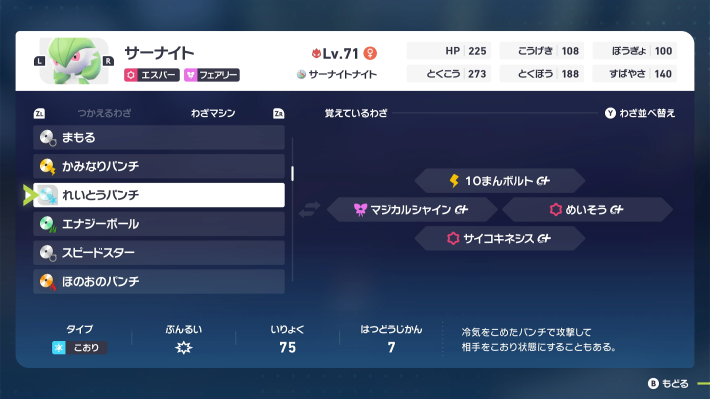Click the とくぼう 188 stat box
This screenshot has height=399, width=710.
(x=542, y=73)
